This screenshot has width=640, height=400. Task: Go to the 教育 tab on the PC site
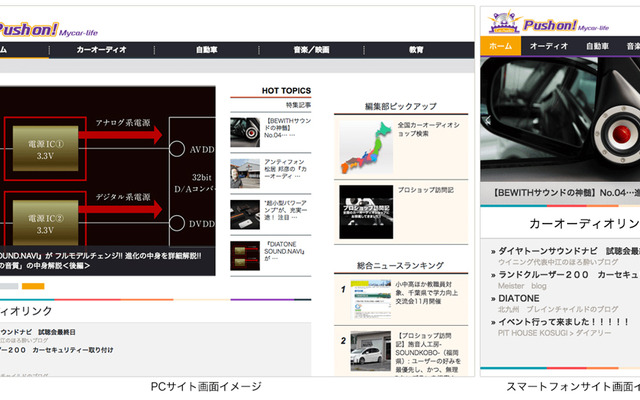point(416,50)
